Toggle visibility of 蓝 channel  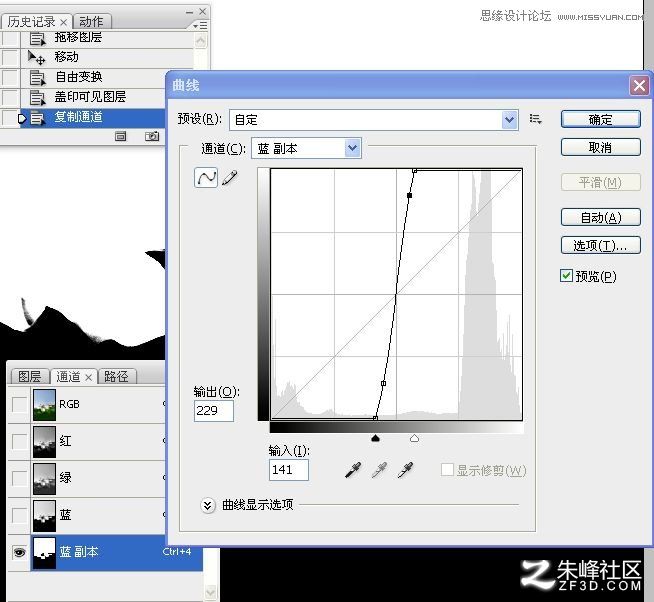point(19,515)
